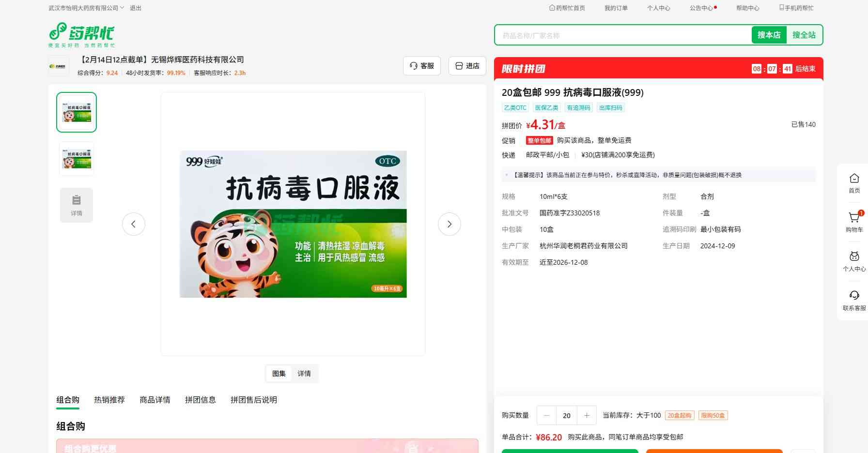Click the 详情 document icon thumbnail

77,205
